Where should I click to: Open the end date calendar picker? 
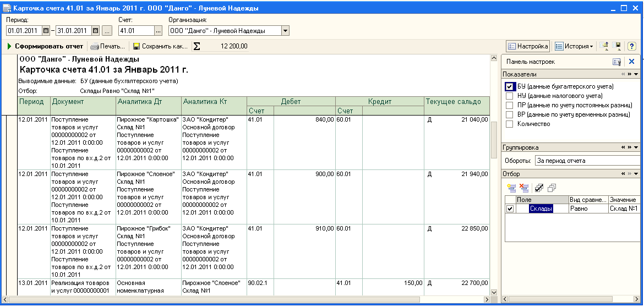click(95, 31)
